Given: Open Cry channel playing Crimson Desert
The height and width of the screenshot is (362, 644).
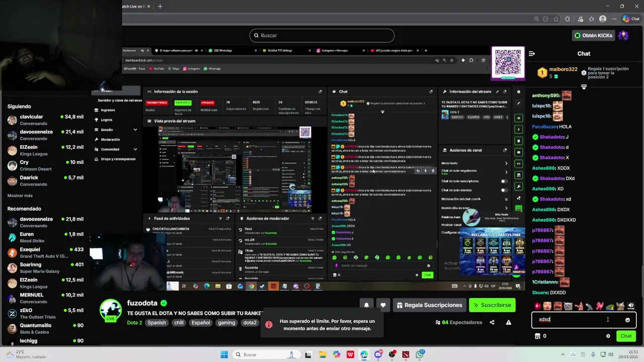Looking at the screenshot, I should (x=45, y=165).
